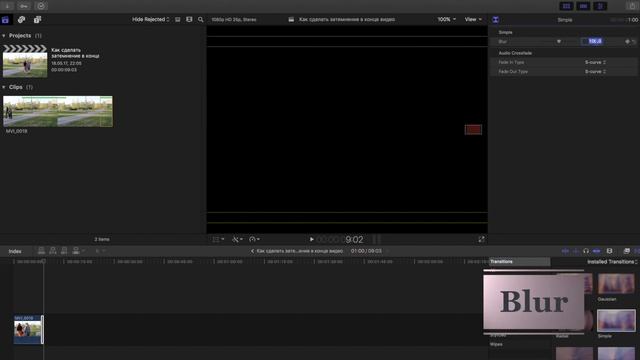Open viewer zoom 100% dropdown
The width and height of the screenshot is (640, 360).
click(x=447, y=20)
